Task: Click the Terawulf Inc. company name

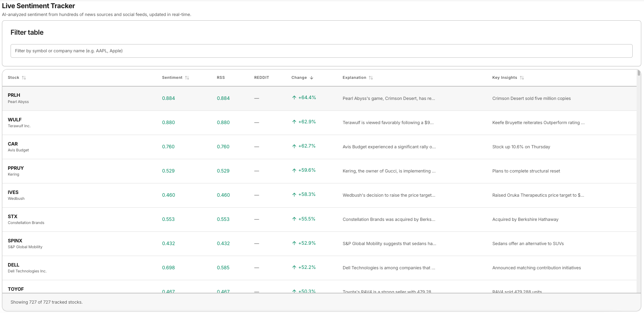Action: coord(19,126)
